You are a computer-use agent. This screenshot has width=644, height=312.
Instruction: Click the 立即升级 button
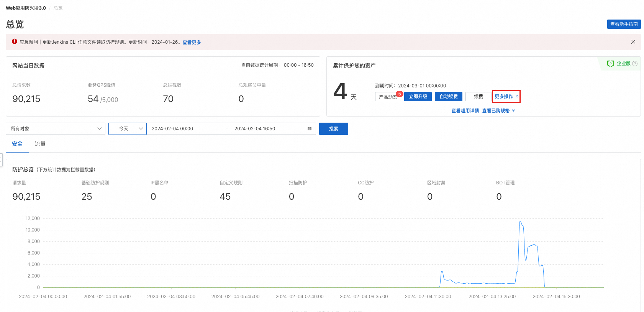tap(418, 97)
